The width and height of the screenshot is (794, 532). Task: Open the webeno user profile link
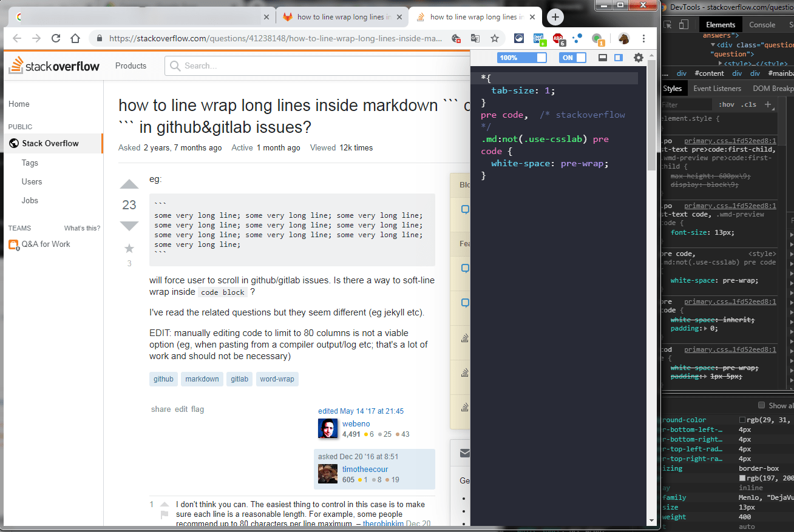356,424
